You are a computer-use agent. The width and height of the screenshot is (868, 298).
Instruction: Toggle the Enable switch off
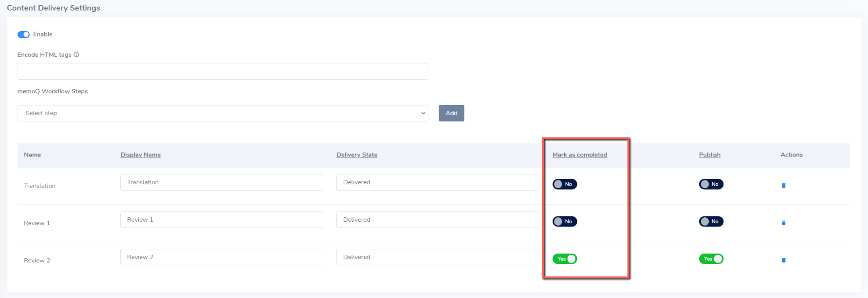click(x=23, y=35)
